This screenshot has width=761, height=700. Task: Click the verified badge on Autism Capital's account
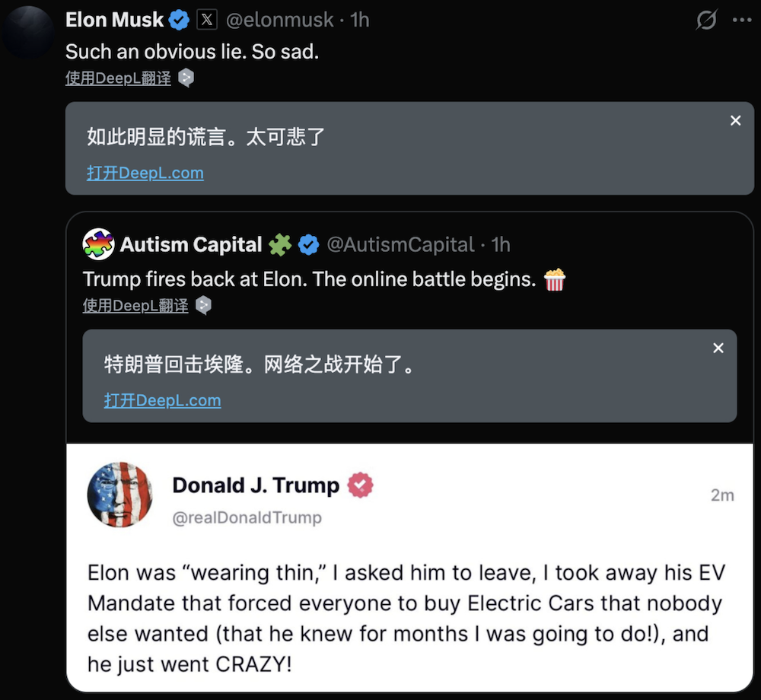pos(307,244)
